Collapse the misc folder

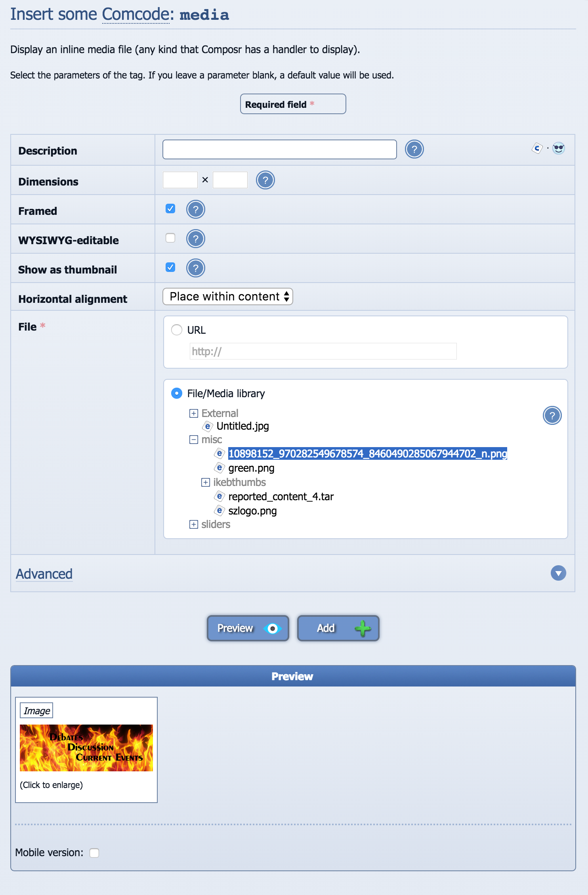(x=193, y=440)
